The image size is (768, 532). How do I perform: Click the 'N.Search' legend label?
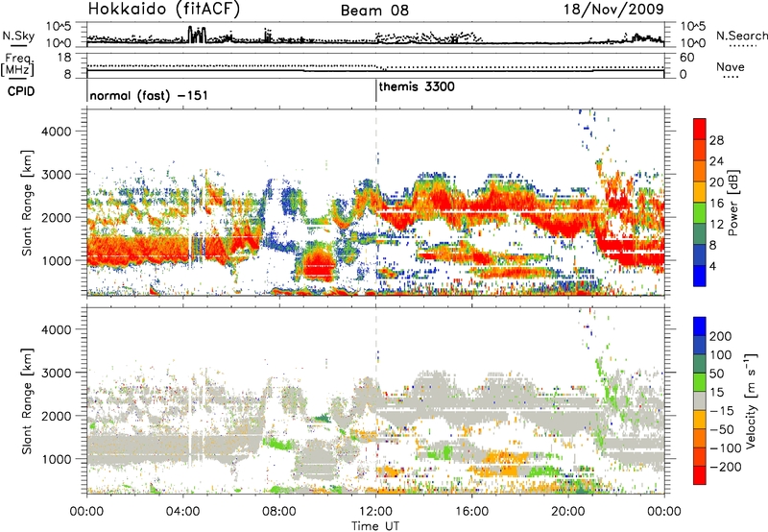[x=741, y=36]
